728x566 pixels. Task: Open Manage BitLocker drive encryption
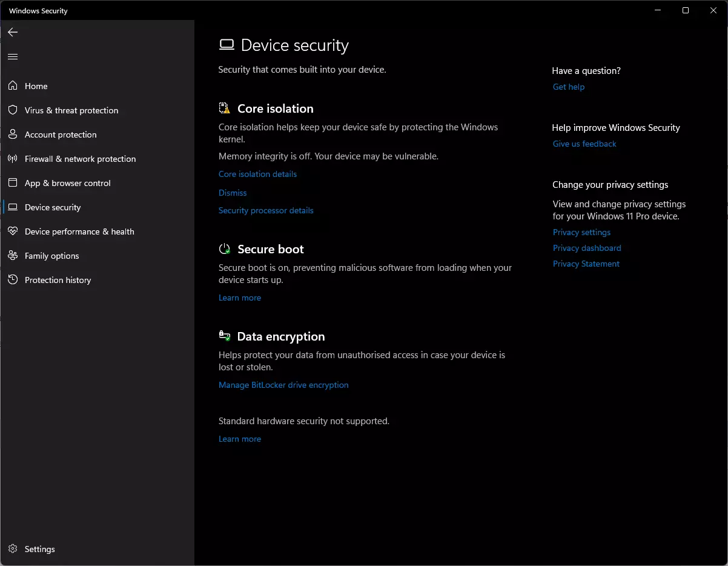point(283,385)
